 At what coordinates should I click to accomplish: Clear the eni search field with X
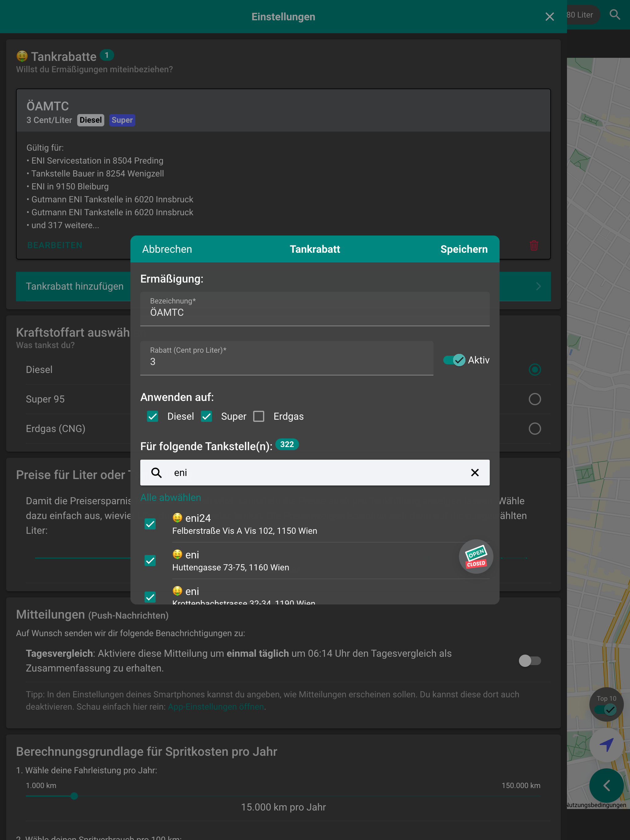point(475,473)
